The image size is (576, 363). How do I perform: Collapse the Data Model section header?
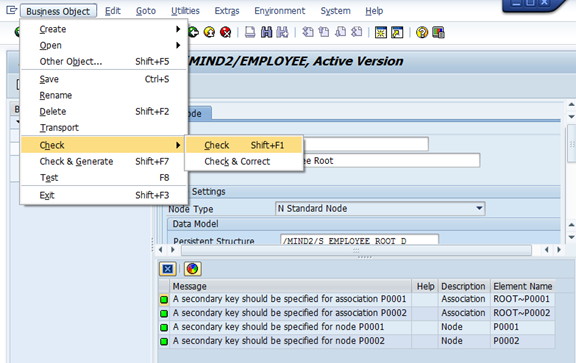tap(364, 224)
